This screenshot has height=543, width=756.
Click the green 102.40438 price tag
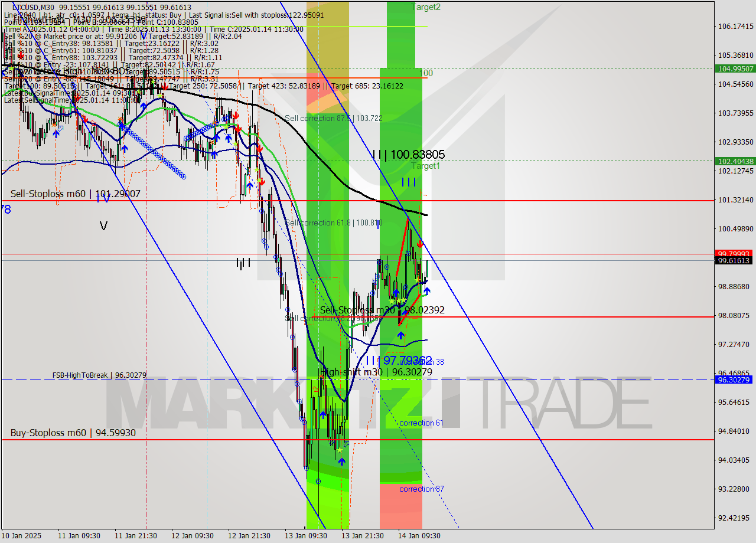point(735,161)
